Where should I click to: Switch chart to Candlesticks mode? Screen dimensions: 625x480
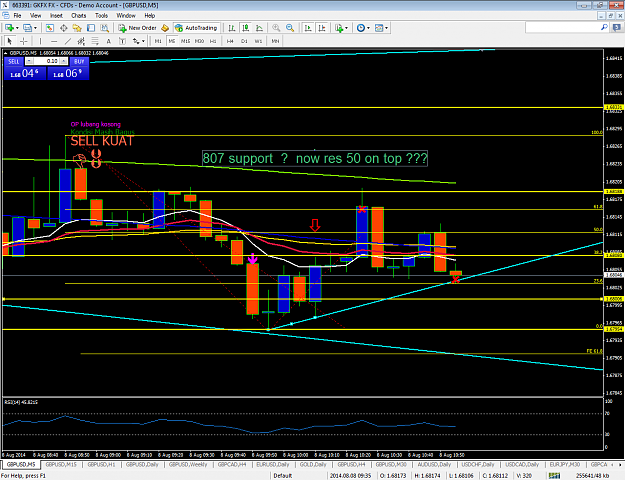click(246, 28)
